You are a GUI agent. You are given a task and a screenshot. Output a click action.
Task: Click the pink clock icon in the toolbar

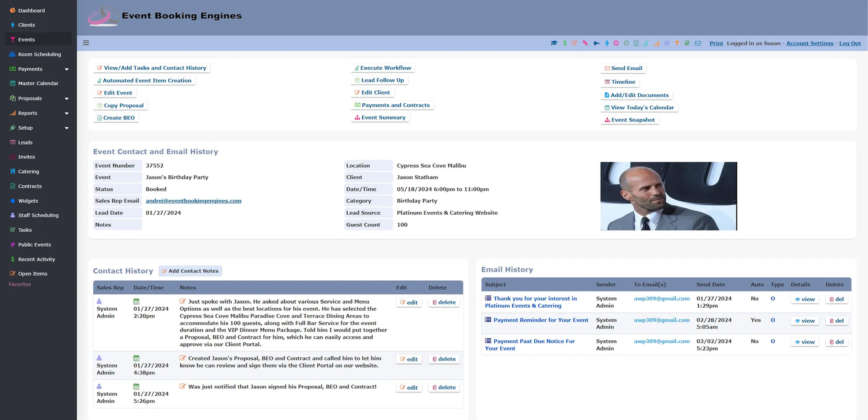click(616, 43)
